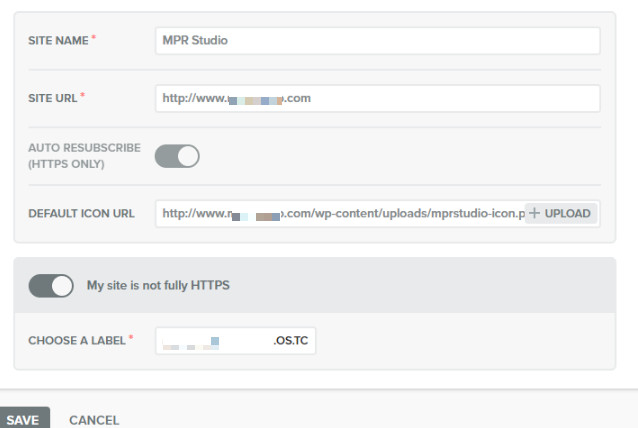Click the .OS.TC domain suffix

pos(290,341)
